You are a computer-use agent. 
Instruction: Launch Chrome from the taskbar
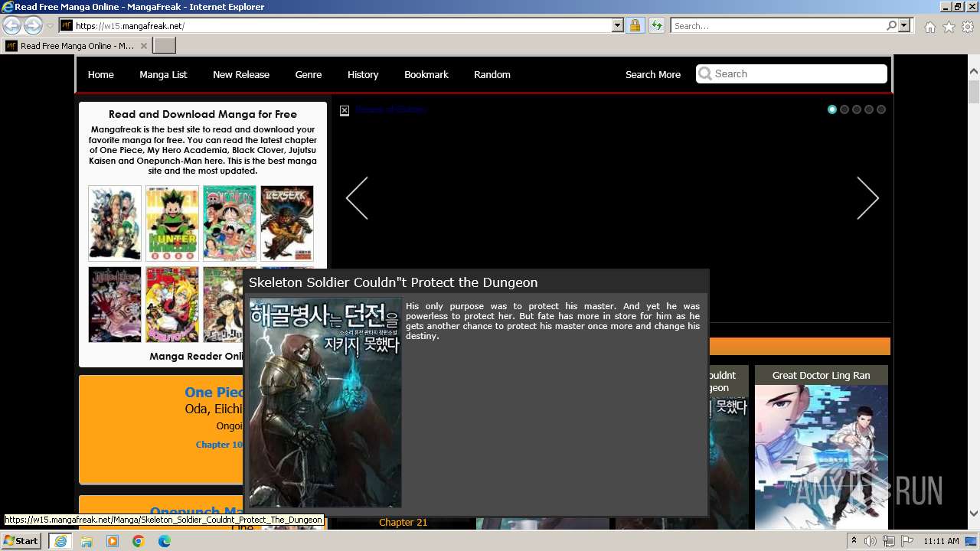pyautogui.click(x=139, y=541)
